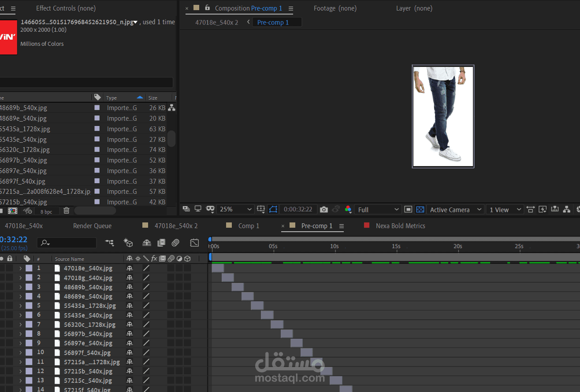Click the timeline layer search field
Screen dimensions: 580x392
pos(67,243)
